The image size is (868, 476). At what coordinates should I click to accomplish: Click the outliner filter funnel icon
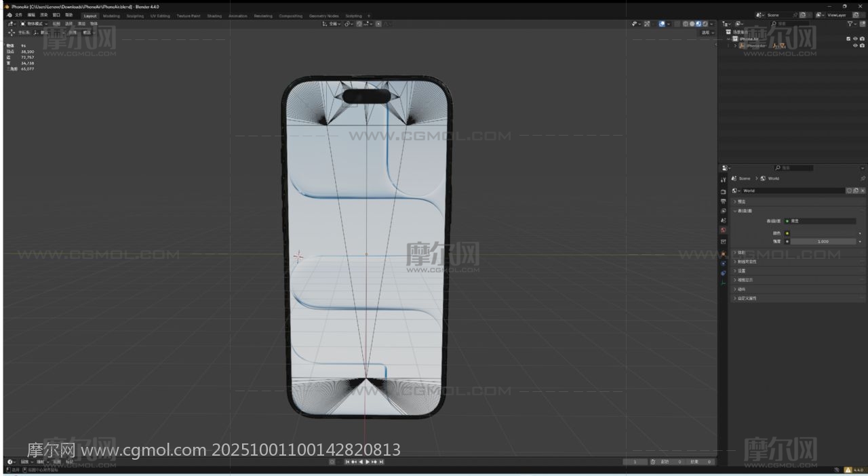click(850, 24)
